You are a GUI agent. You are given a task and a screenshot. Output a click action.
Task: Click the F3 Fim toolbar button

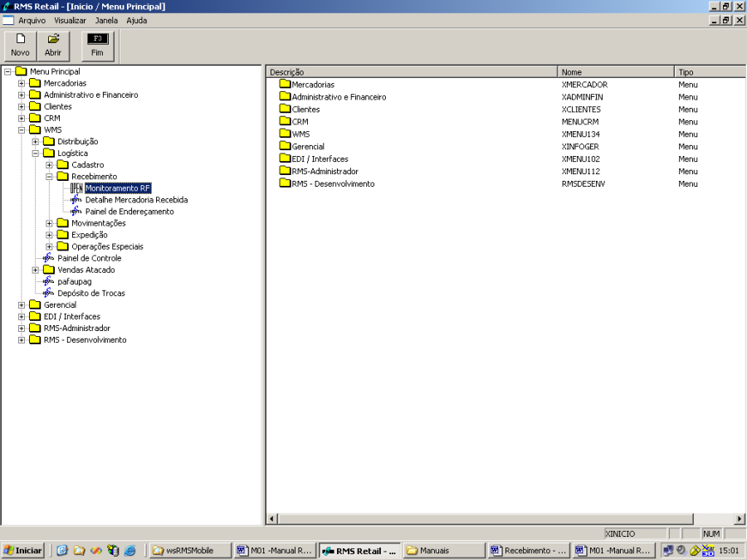[98, 46]
